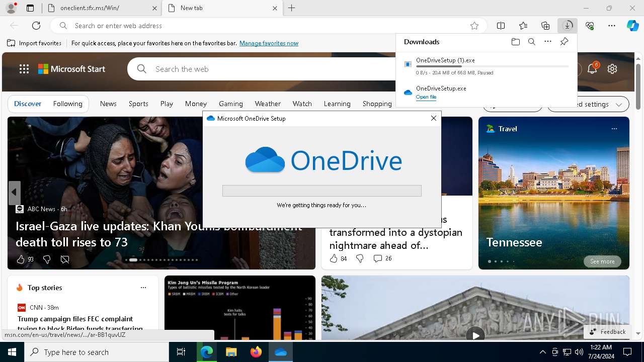Open Firefox from the taskbar
Viewport: 644px width, 362px height.
tap(256, 352)
